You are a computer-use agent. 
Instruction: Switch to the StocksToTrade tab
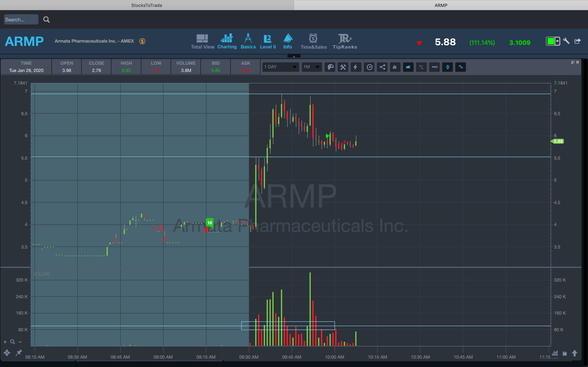147,5
